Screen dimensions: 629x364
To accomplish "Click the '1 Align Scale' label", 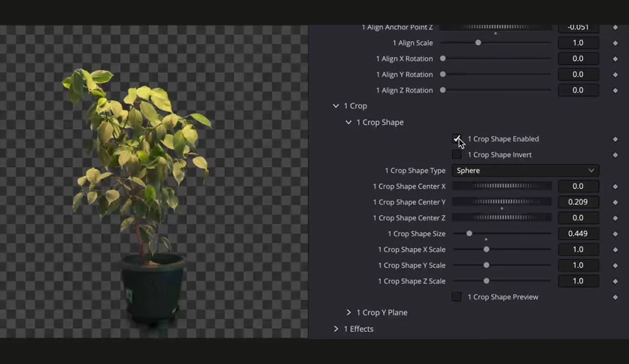I will pyautogui.click(x=413, y=43).
